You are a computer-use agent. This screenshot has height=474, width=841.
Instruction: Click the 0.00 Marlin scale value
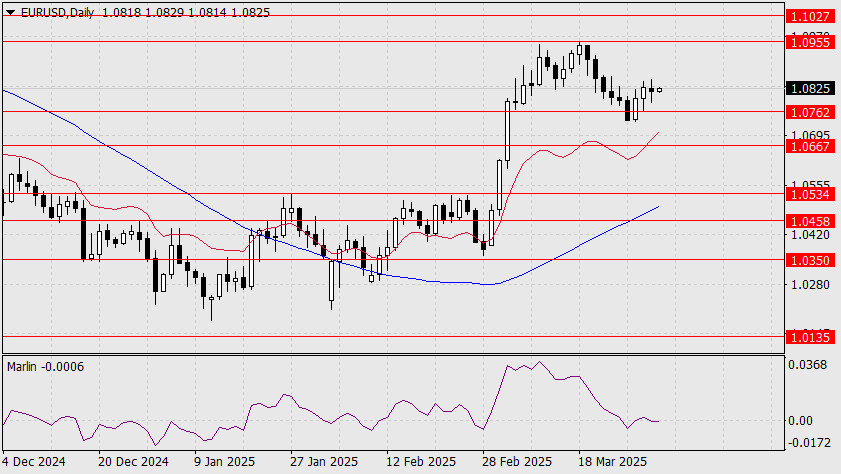pos(800,421)
